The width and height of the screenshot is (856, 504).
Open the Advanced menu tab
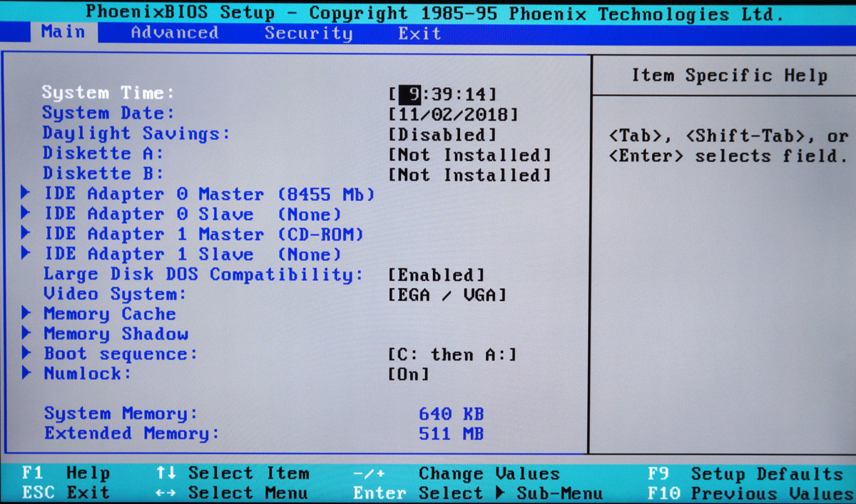[x=174, y=33]
